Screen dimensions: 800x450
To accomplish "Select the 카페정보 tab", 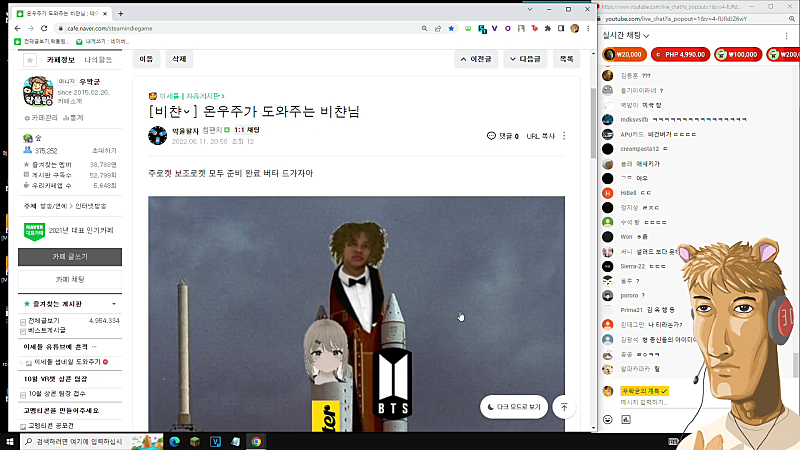I will 60,60.
